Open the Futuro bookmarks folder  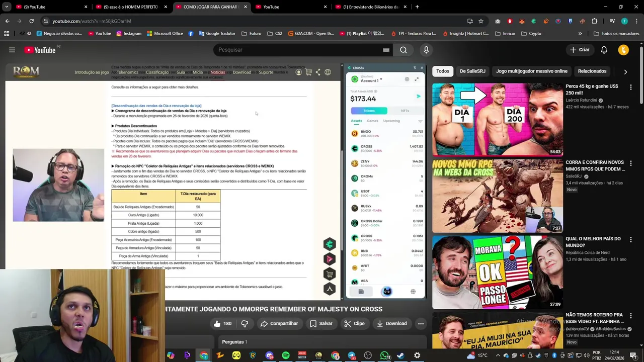pos(251,34)
